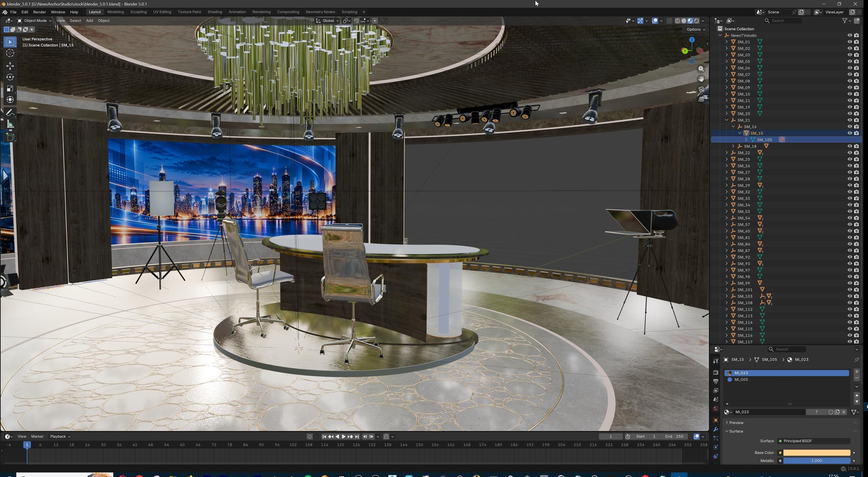
Task: Open the viewport Options dropdown
Action: pyautogui.click(x=696, y=29)
